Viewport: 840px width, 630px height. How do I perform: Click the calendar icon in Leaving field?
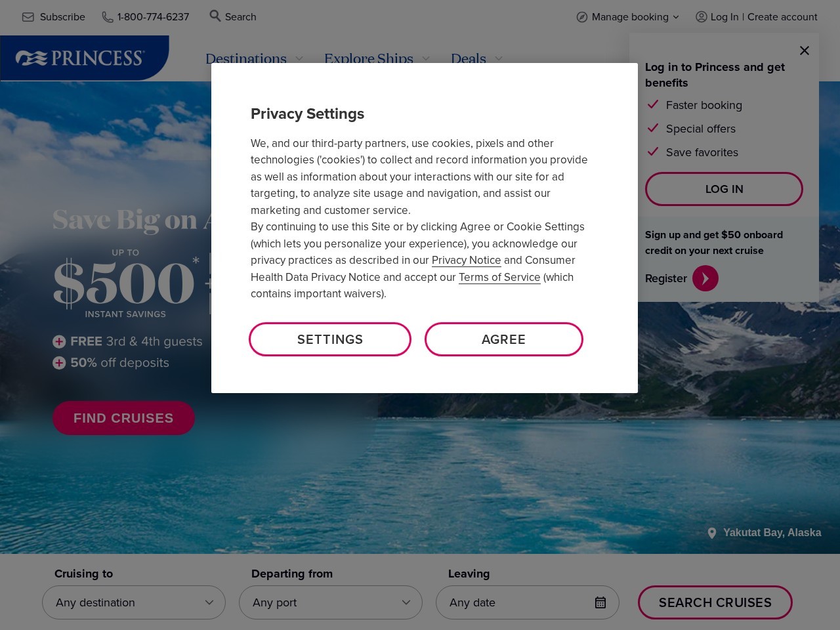point(600,602)
